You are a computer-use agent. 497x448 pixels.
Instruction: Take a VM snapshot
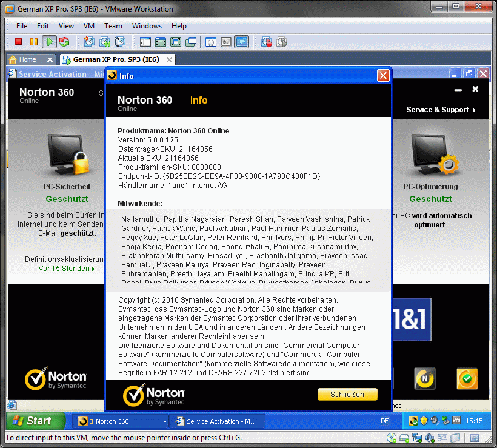pos(90,42)
